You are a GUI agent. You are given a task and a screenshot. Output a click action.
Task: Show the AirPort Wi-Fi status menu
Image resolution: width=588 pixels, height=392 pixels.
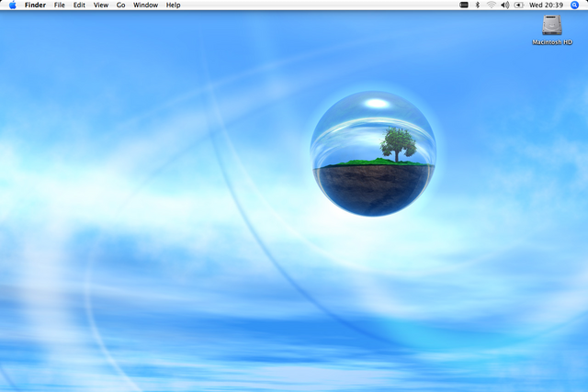(492, 6)
